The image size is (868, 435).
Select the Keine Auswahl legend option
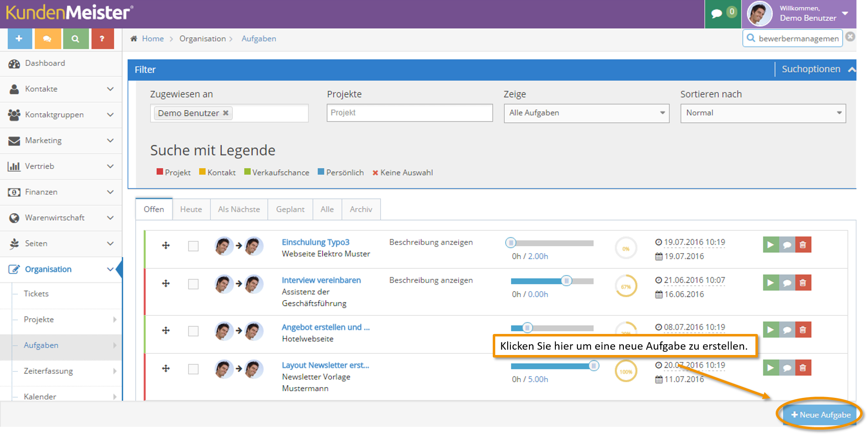[403, 172]
